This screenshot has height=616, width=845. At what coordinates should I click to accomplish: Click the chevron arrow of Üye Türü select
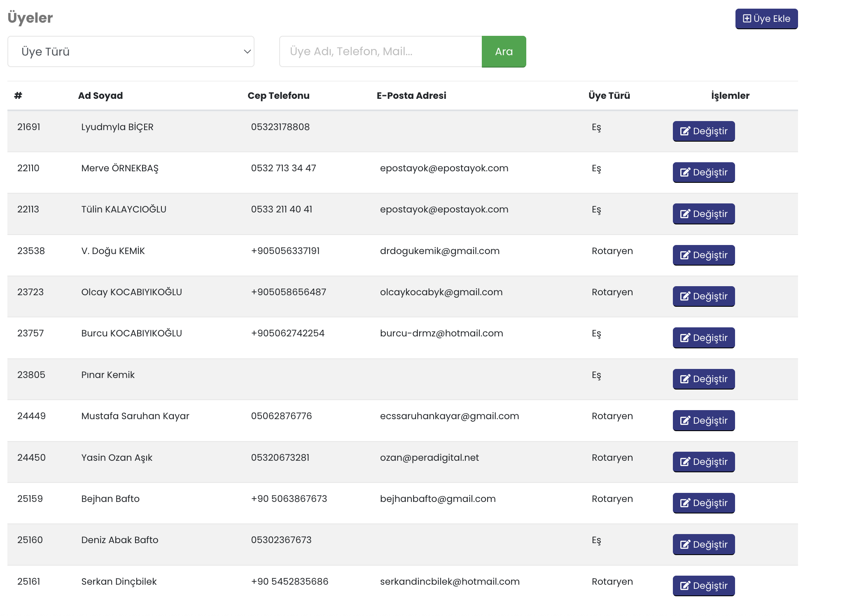point(247,51)
